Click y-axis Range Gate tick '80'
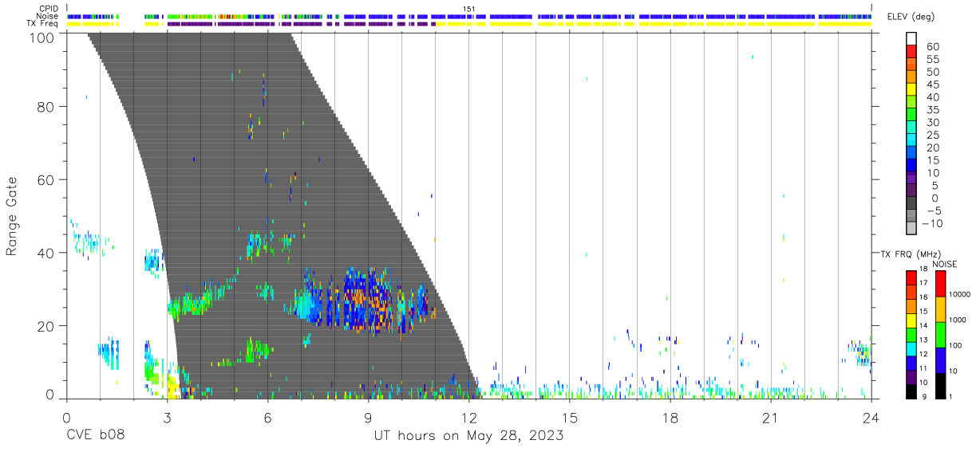 pos(45,107)
